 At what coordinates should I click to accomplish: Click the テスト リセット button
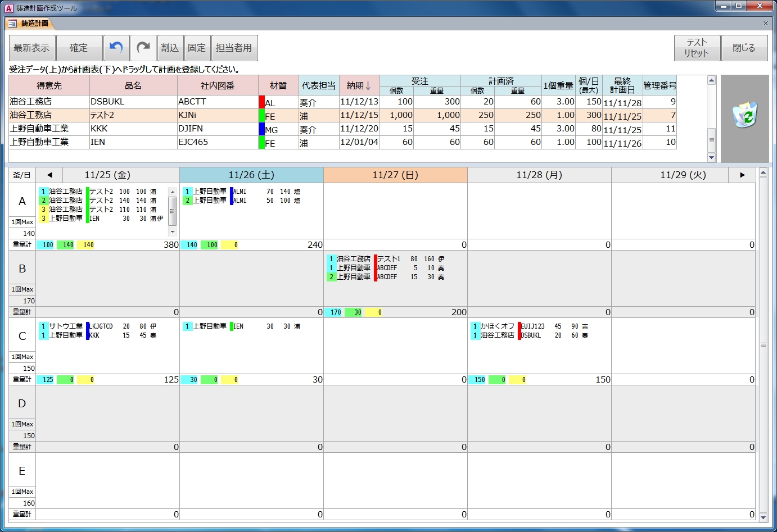click(696, 48)
